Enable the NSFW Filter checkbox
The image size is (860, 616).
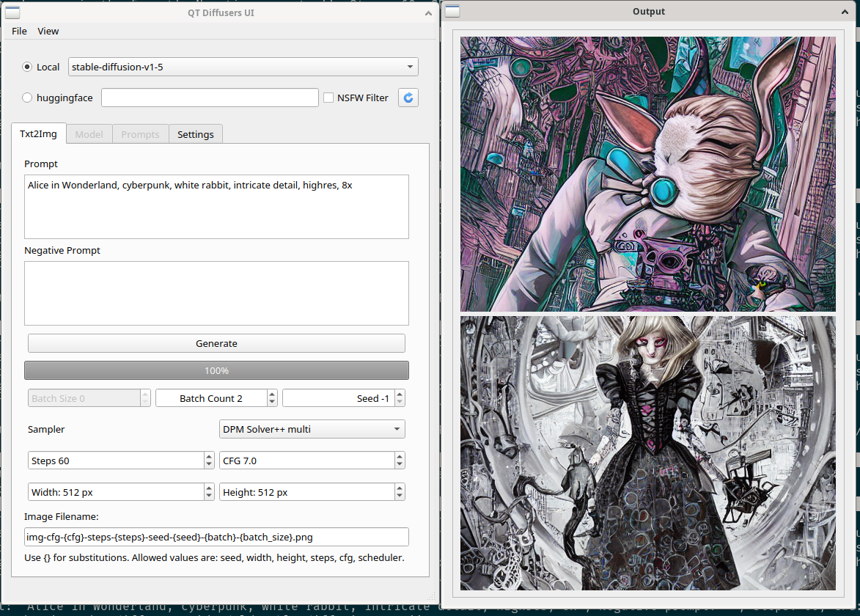(328, 98)
